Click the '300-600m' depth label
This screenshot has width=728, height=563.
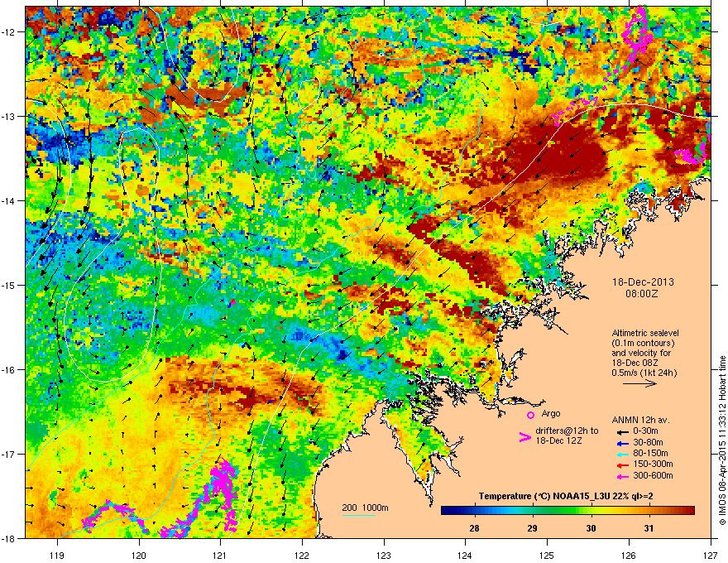pyautogui.click(x=653, y=476)
